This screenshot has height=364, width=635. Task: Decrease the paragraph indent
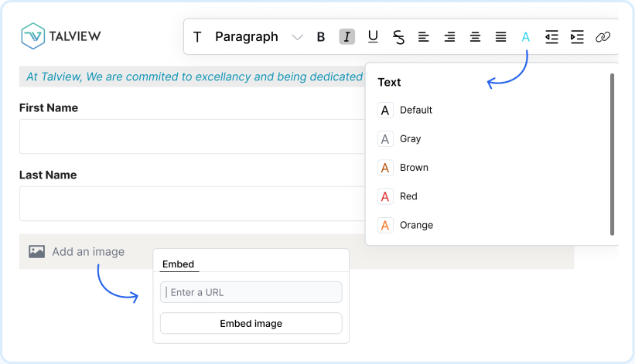(x=551, y=37)
